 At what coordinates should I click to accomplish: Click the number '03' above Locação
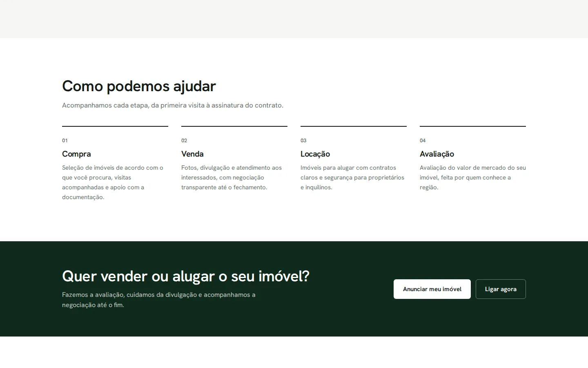pyautogui.click(x=303, y=141)
